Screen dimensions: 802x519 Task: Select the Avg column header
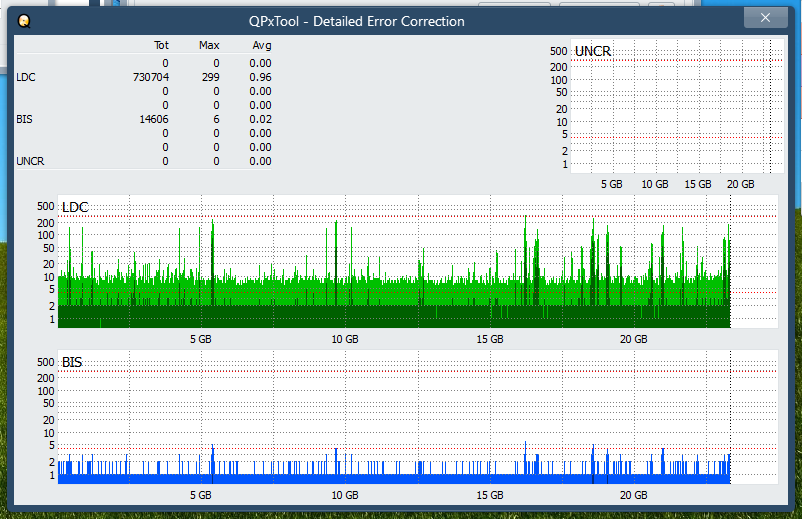click(x=261, y=45)
